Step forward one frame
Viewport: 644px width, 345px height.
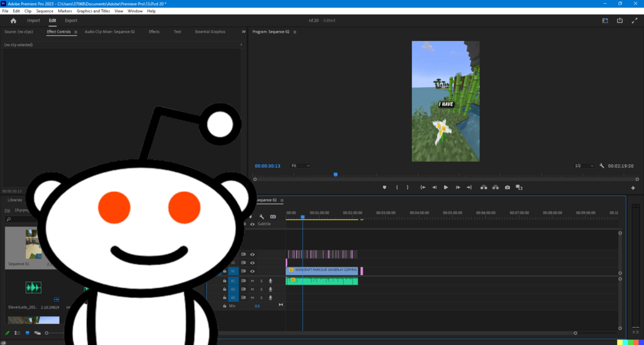click(458, 187)
